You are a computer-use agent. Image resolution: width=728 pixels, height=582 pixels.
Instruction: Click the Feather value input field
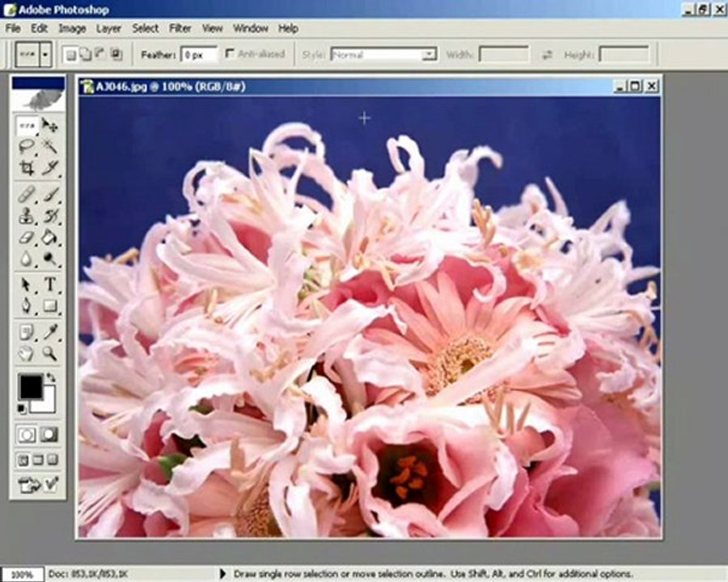[199, 55]
